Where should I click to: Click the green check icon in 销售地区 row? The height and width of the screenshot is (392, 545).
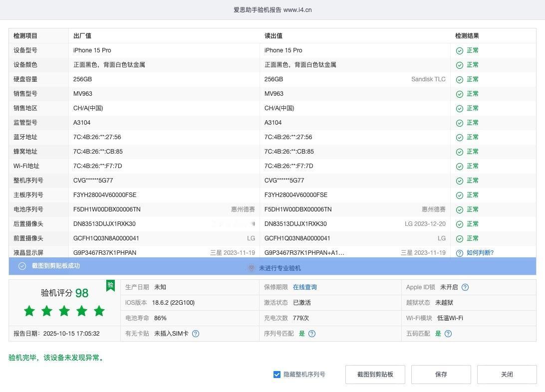(460, 109)
